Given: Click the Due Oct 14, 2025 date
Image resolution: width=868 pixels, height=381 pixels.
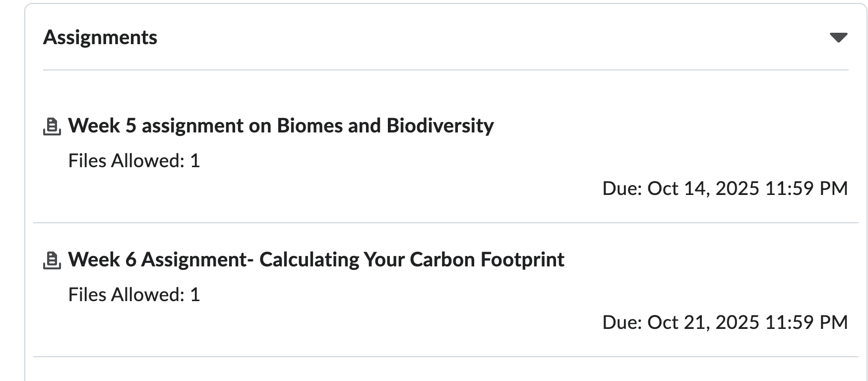Looking at the screenshot, I should [x=725, y=189].
